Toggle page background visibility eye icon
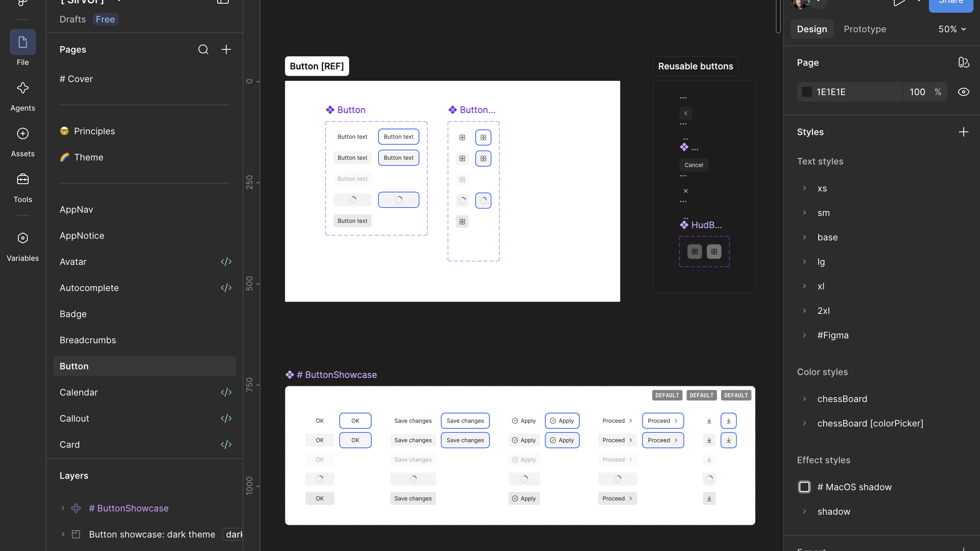Viewport: 980px width, 551px height. coord(964,92)
